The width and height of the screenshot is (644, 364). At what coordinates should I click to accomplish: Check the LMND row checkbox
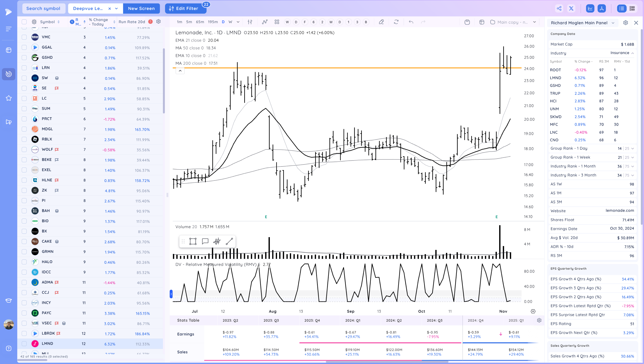(x=24, y=344)
